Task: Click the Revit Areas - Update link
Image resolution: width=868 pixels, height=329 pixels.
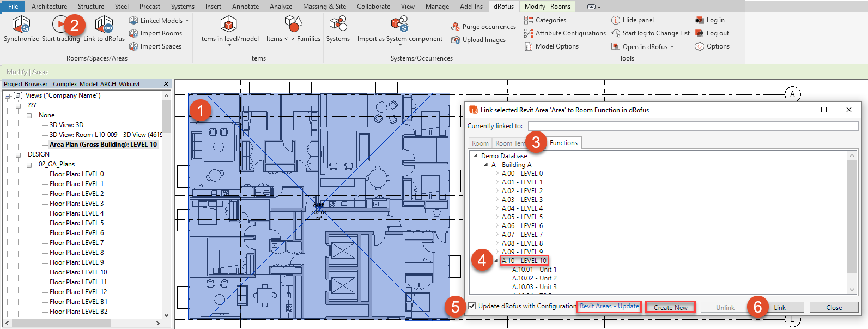Action: [x=609, y=306]
